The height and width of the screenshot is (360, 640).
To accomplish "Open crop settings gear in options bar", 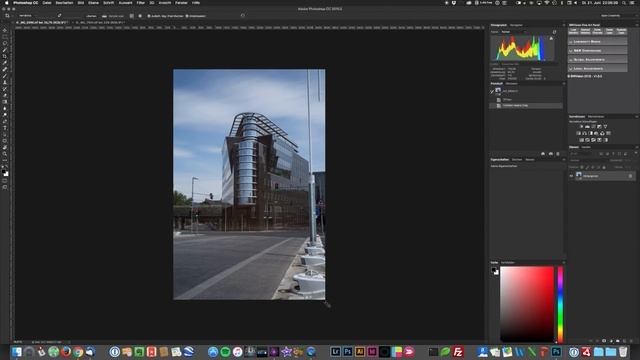I will point(140,16).
